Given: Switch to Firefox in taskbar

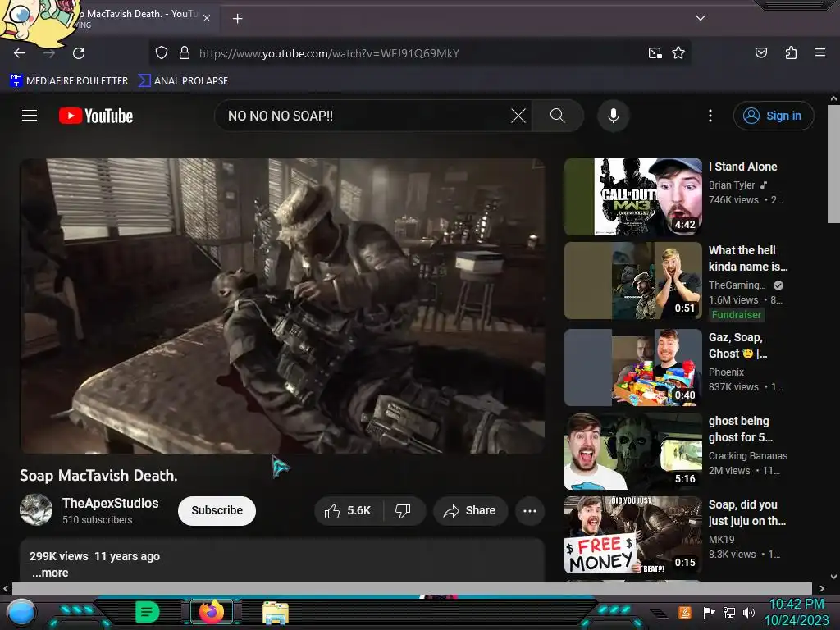Looking at the screenshot, I should click(x=211, y=612).
